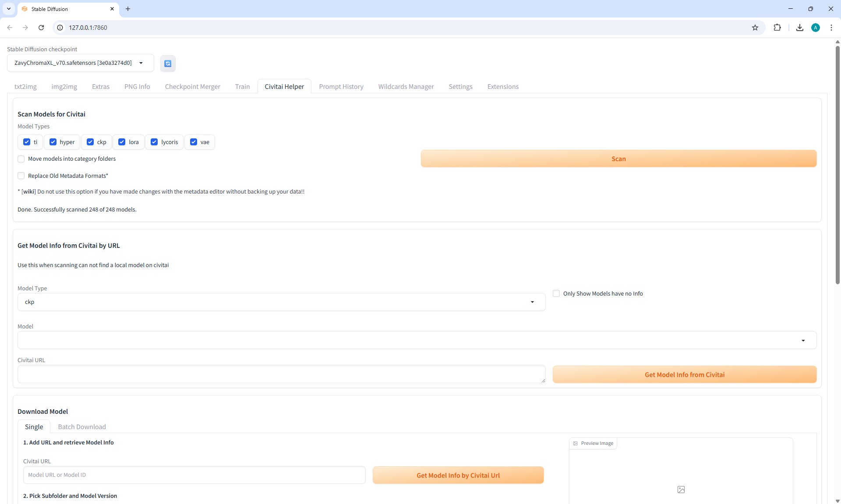Enable Move models into category folders

tap(21, 159)
